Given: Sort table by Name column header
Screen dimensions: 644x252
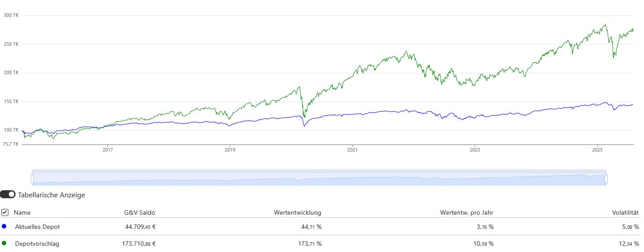Looking at the screenshot, I should coord(22,212).
